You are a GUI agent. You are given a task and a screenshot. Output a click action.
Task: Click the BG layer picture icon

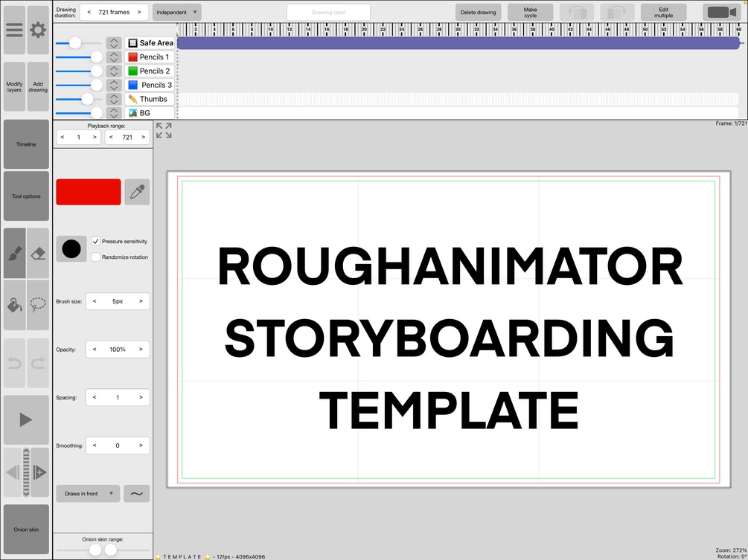(x=133, y=113)
